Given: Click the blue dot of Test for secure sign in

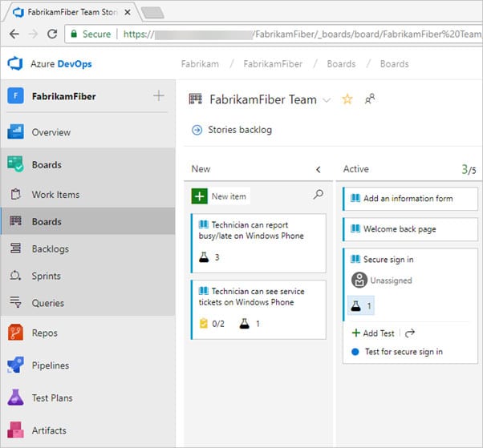Looking at the screenshot, I should (x=355, y=351).
